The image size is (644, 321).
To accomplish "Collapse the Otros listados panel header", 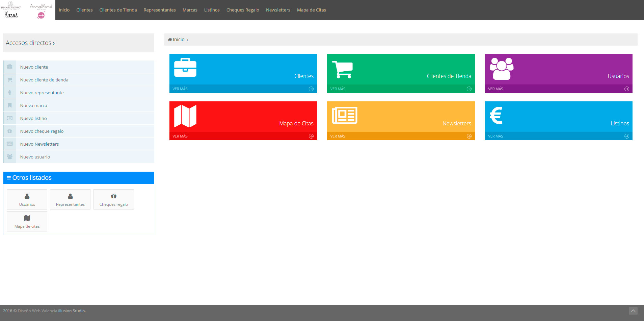I will [29, 178].
